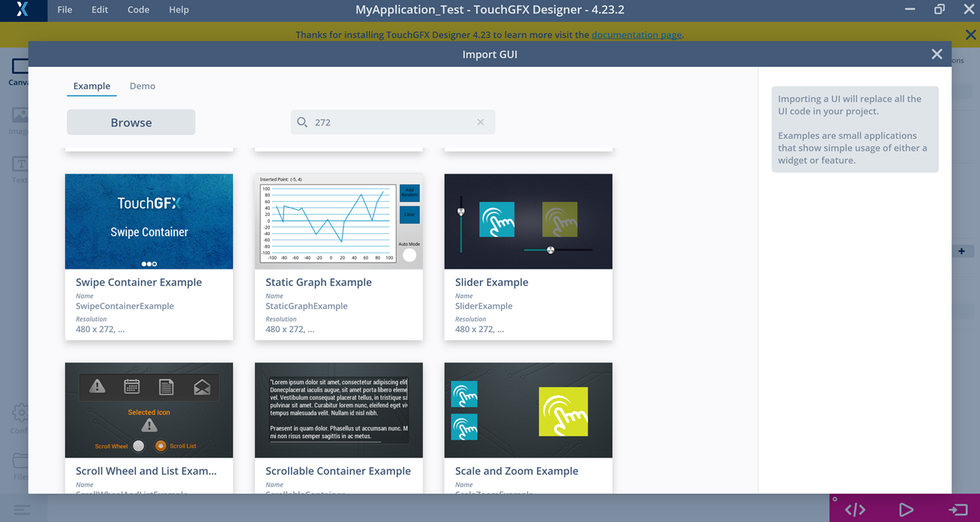Open the Edit menu

tap(100, 10)
